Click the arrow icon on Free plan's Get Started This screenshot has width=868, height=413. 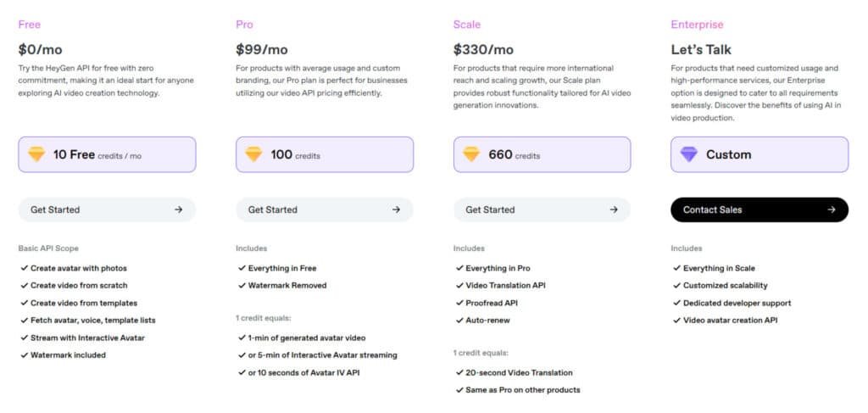(178, 209)
